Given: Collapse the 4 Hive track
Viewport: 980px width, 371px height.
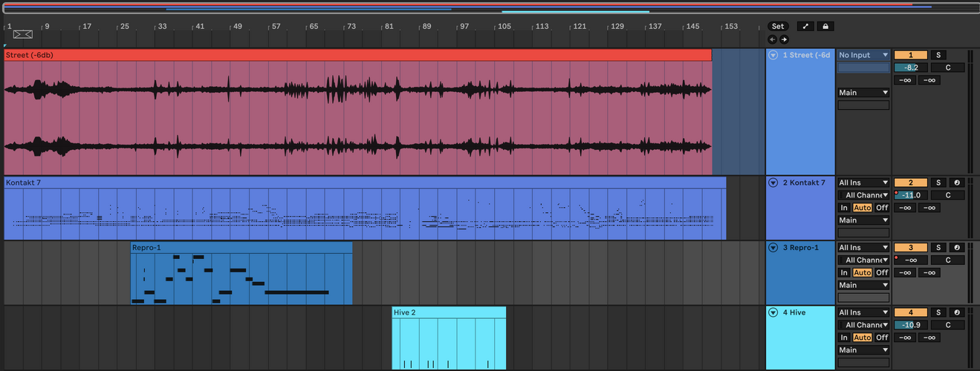Looking at the screenshot, I should click(x=773, y=312).
